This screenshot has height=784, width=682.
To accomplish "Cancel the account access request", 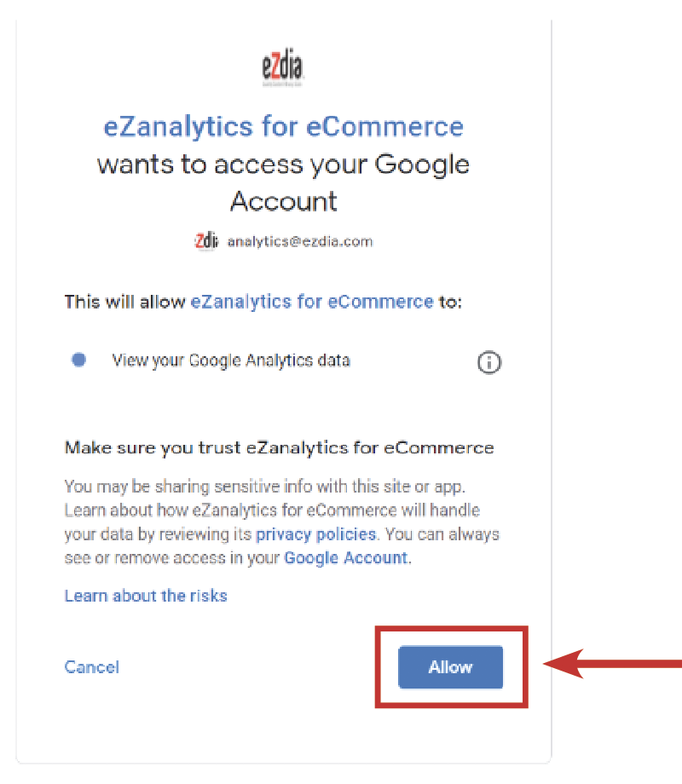I will [91, 667].
